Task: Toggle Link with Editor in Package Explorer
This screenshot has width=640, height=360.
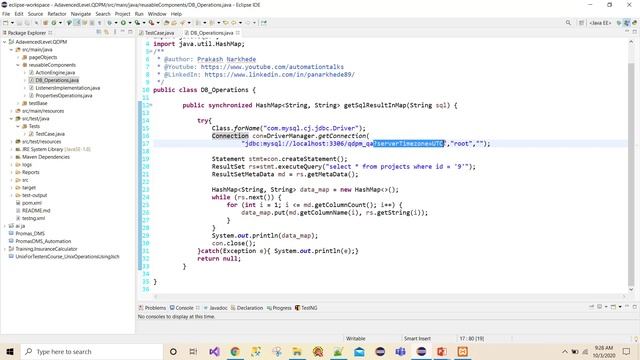Action: point(107,32)
